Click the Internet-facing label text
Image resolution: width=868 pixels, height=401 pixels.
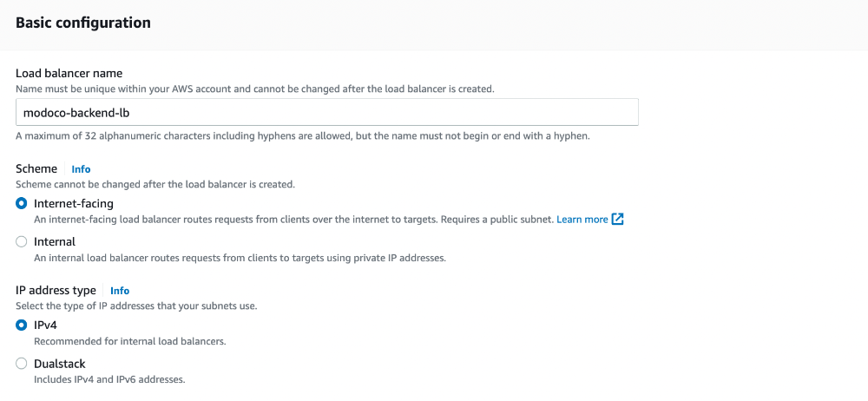(74, 204)
